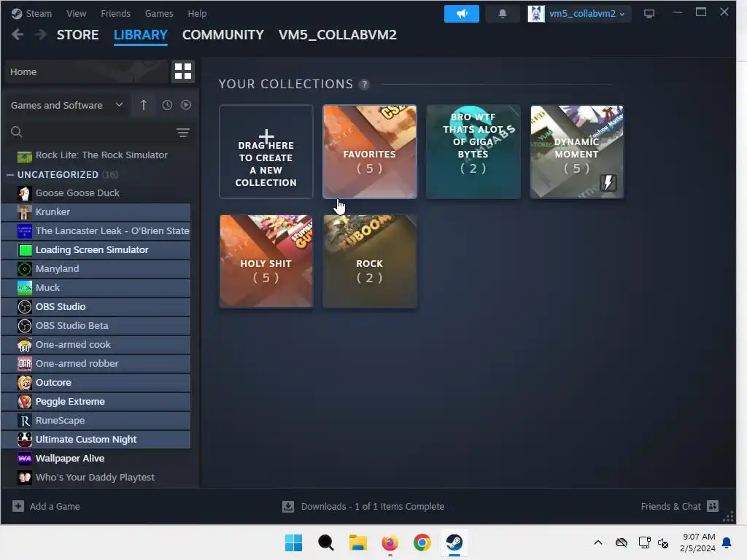Open Friends & Chat

pos(671,506)
